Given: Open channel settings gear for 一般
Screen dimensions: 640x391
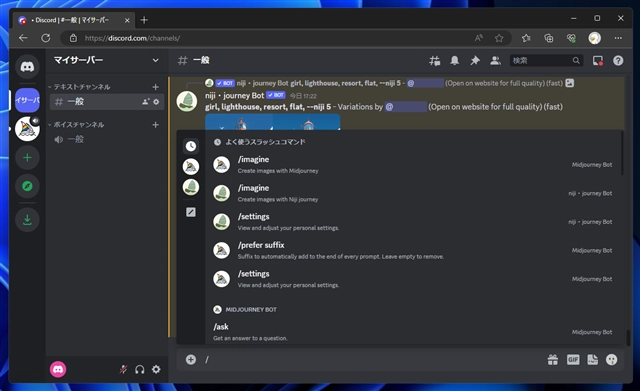Looking at the screenshot, I should pyautogui.click(x=156, y=102).
